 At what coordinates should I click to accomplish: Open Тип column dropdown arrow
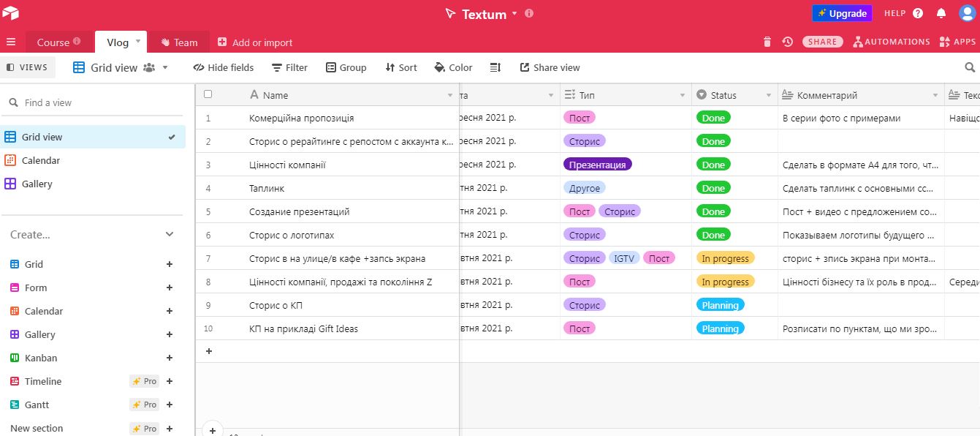(x=683, y=96)
